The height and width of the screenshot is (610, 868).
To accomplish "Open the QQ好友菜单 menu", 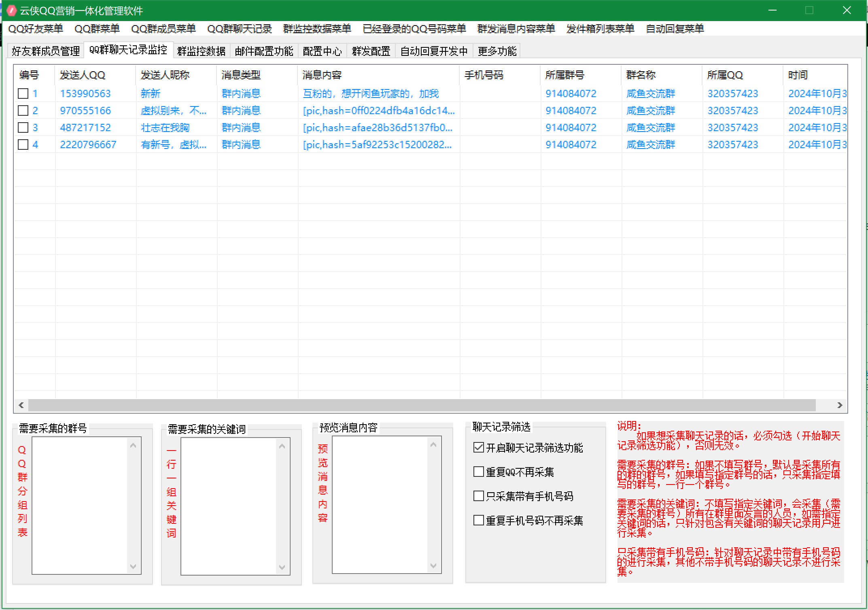I will (x=36, y=29).
